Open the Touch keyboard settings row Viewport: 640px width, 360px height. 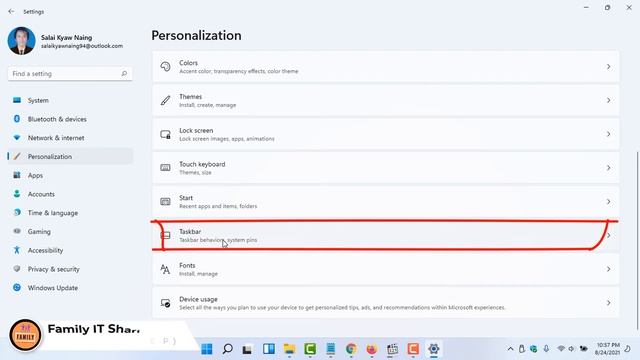point(385,168)
